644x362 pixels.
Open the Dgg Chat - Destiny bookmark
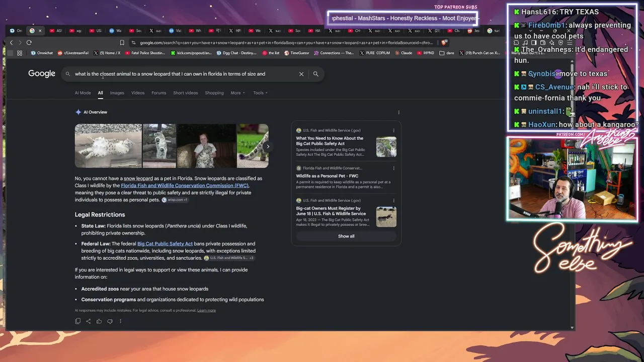pos(236,53)
